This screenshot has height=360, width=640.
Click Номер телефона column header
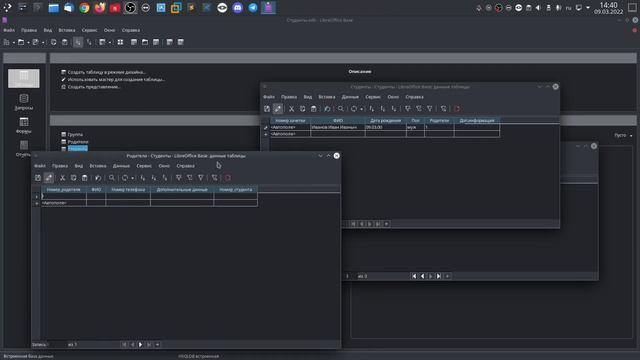point(128,190)
